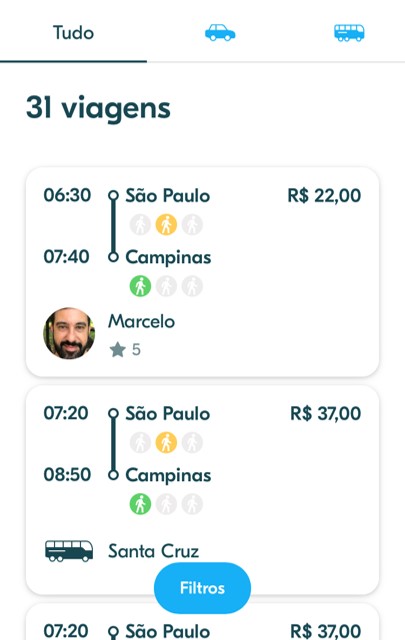Screen dimensions: 405x640
Task: Tap the 31 viagens heading
Action: coord(98,108)
